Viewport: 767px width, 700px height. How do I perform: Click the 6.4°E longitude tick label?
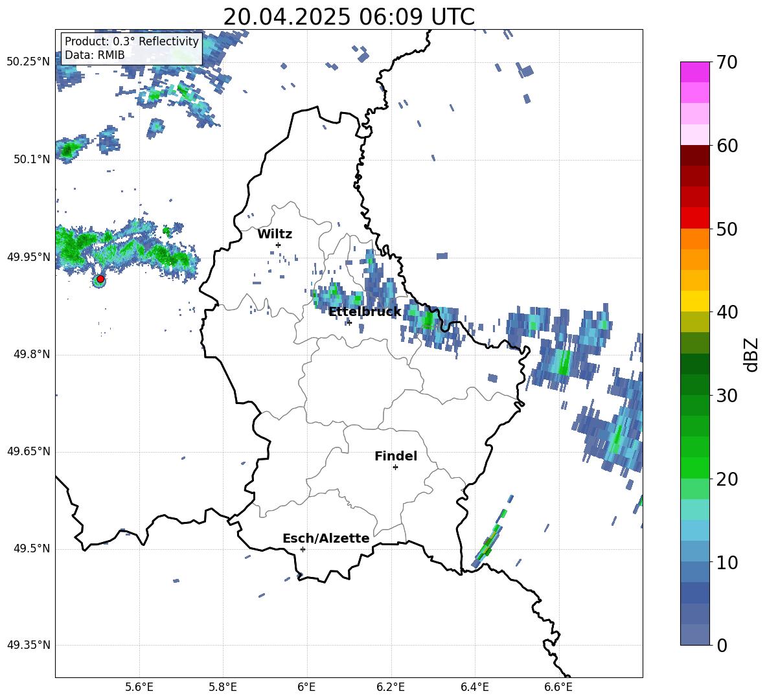point(474,687)
